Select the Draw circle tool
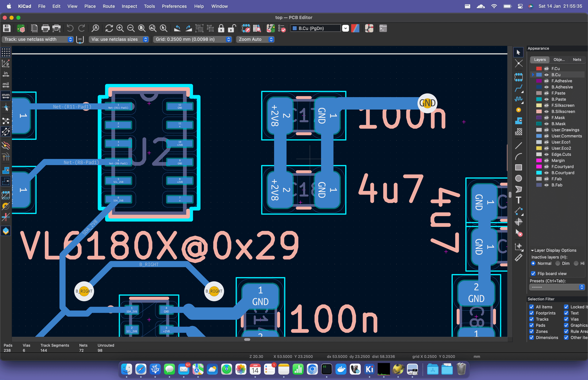The image size is (588, 380). (x=518, y=178)
